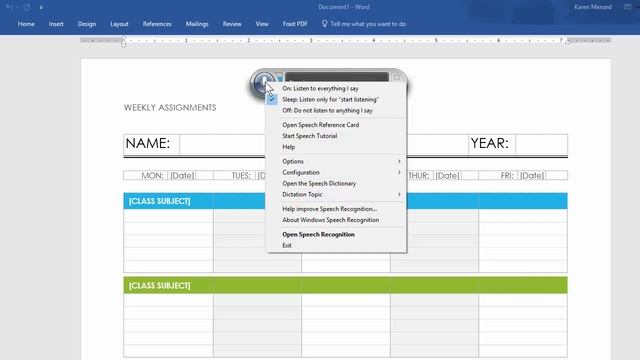Click the empty field after NAME:
This screenshot has height=360, width=640.
click(x=222, y=144)
